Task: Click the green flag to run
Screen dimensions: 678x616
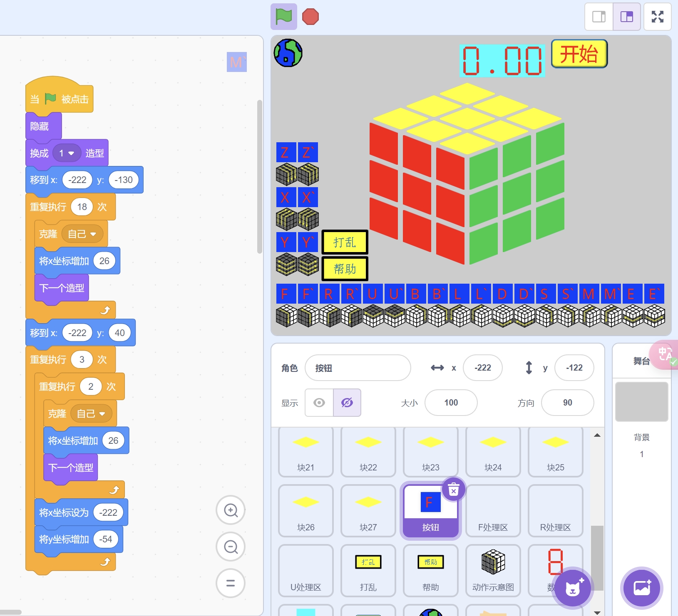Action: click(283, 17)
